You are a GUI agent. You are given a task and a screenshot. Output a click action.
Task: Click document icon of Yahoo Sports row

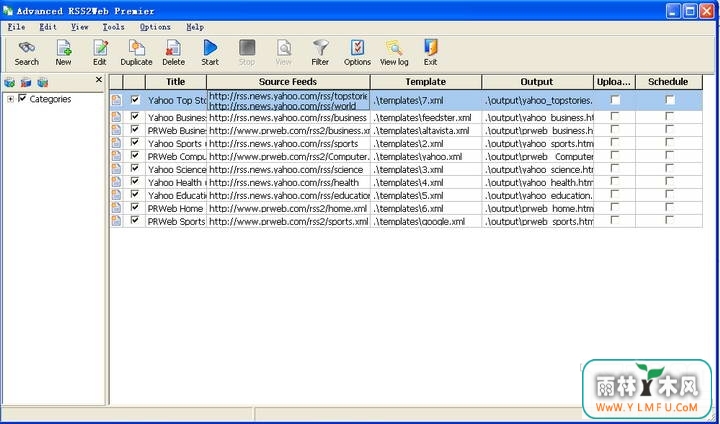point(116,143)
